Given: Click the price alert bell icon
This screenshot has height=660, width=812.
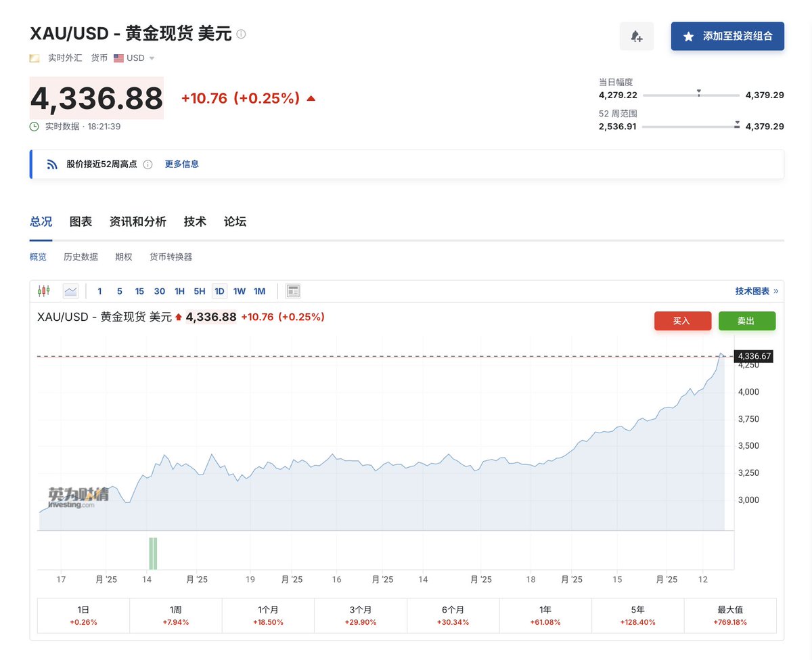Looking at the screenshot, I should [x=636, y=37].
